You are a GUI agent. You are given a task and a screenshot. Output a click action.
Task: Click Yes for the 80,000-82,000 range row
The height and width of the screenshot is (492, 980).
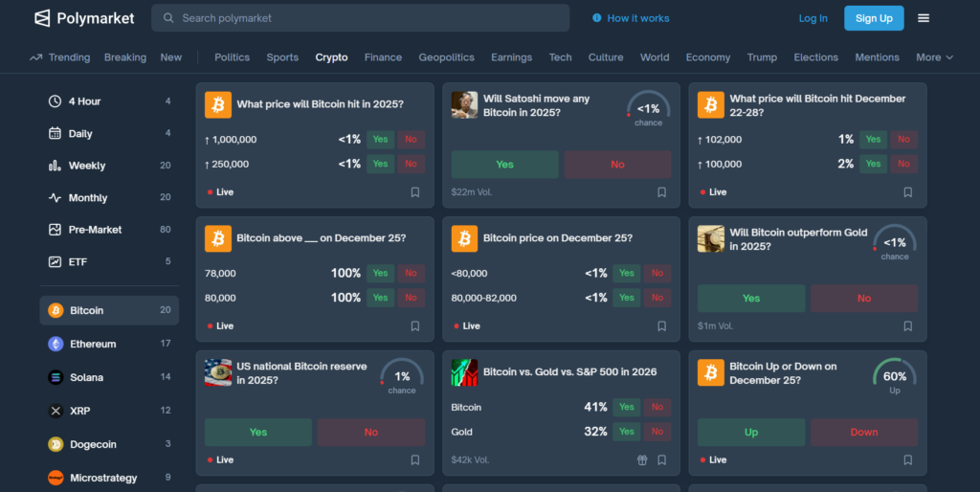pyautogui.click(x=627, y=298)
